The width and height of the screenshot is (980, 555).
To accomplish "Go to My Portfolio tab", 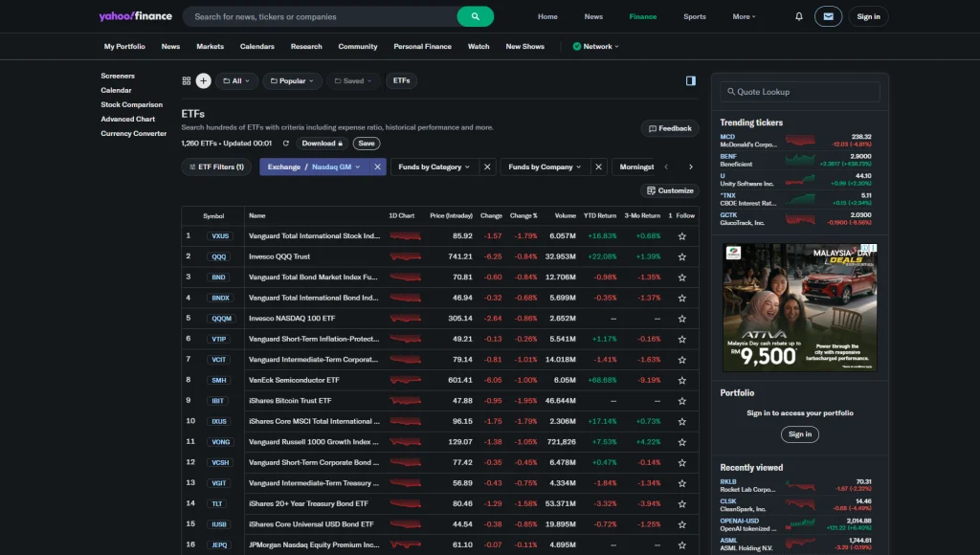I will click(124, 46).
